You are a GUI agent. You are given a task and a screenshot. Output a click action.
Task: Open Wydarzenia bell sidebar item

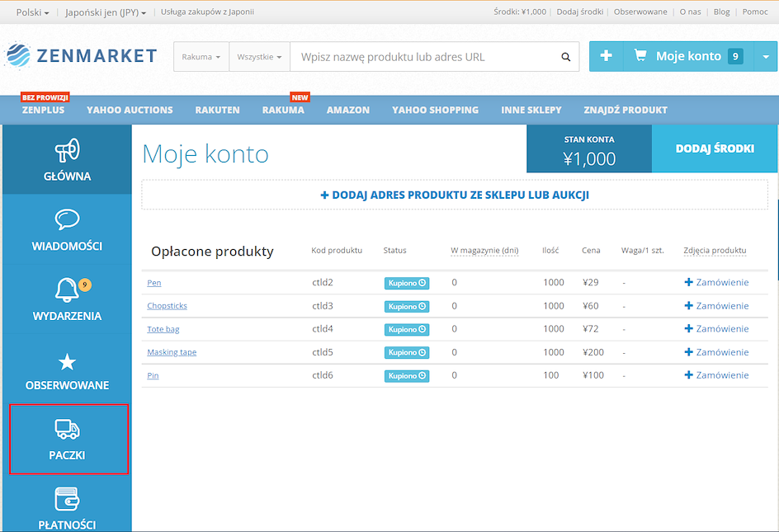67,299
